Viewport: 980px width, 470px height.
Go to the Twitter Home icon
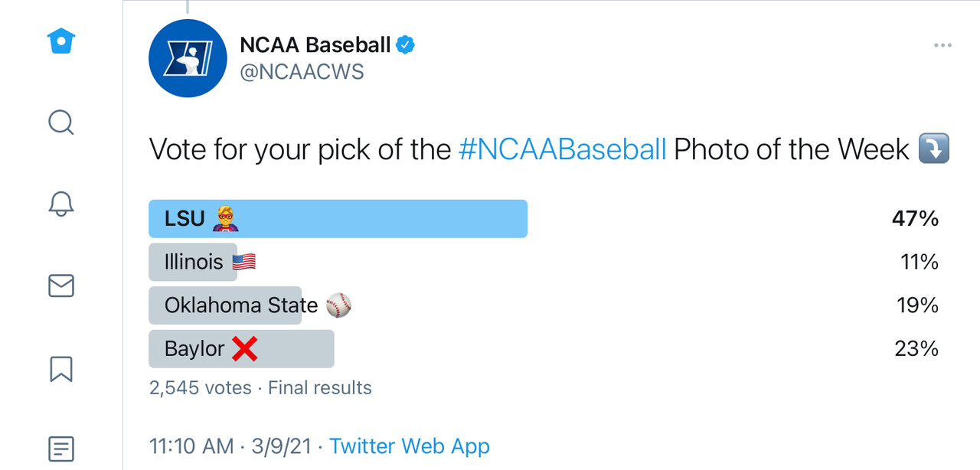tap(61, 41)
